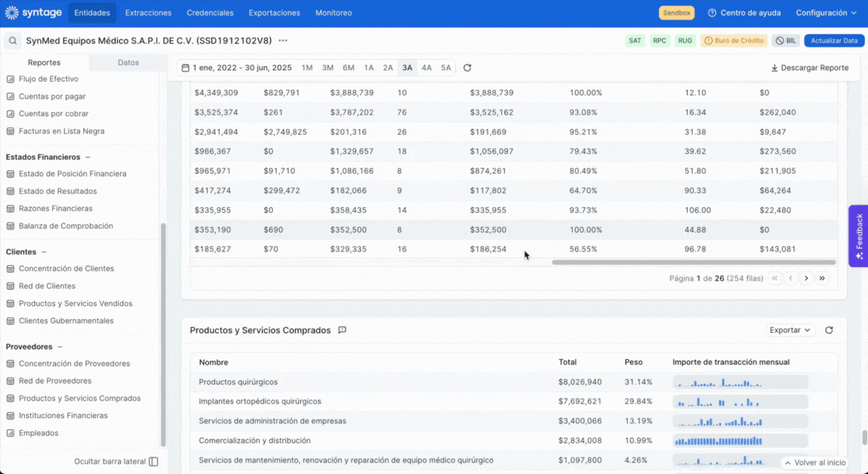Select the 3M period

click(x=328, y=68)
